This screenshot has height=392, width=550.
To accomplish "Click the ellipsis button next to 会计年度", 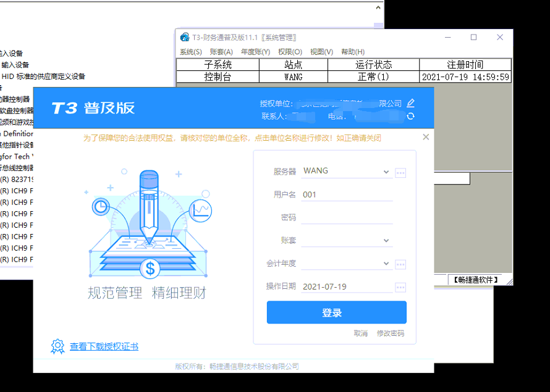I will tap(400, 264).
